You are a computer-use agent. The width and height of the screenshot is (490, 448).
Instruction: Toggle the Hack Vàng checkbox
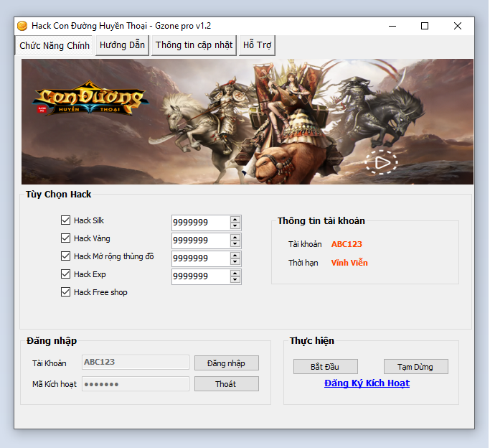66,238
